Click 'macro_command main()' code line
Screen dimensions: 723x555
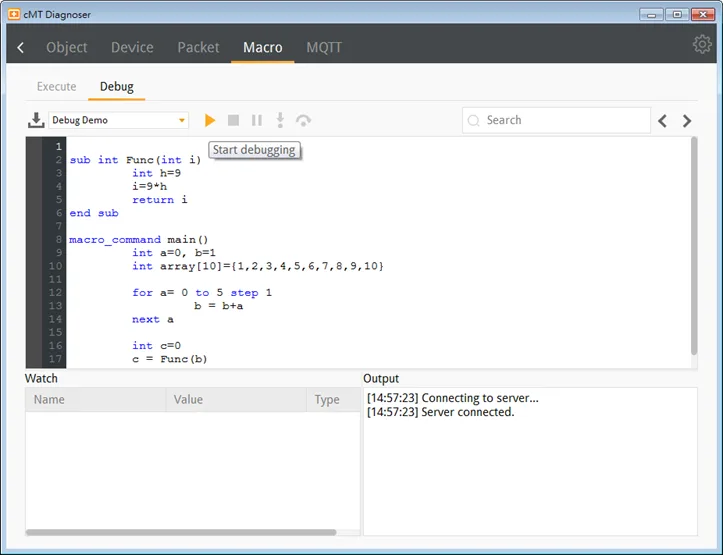[x=139, y=240]
